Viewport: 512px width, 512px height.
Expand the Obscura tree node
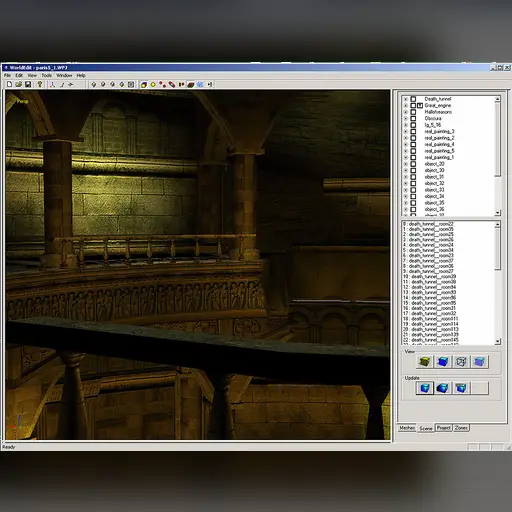(x=406, y=118)
